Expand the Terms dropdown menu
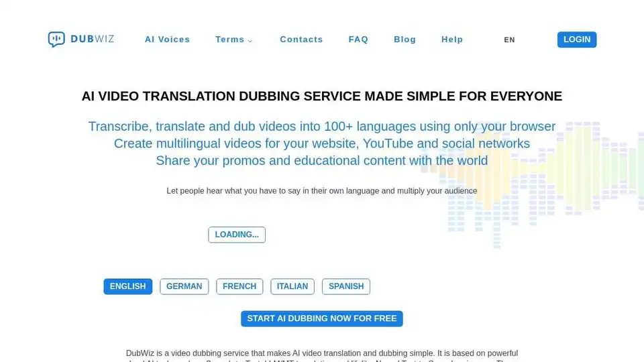Viewport: 644px width, 362px height. [x=230, y=40]
